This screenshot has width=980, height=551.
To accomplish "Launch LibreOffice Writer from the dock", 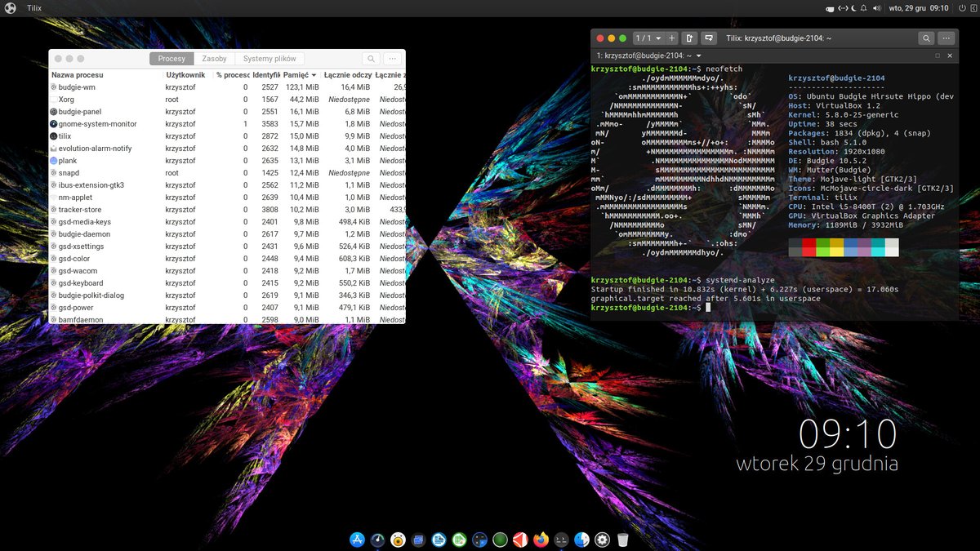I will coord(439,540).
